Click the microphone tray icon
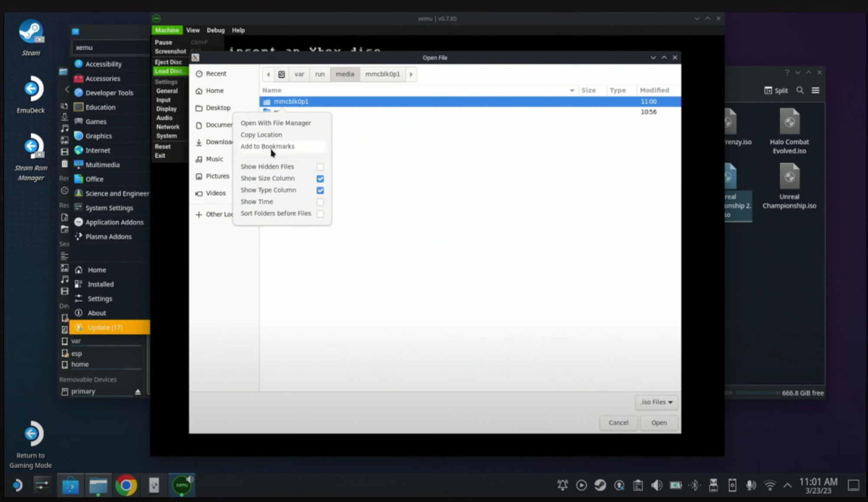Screen dimensions: 868x502 pyautogui.click(x=751, y=485)
